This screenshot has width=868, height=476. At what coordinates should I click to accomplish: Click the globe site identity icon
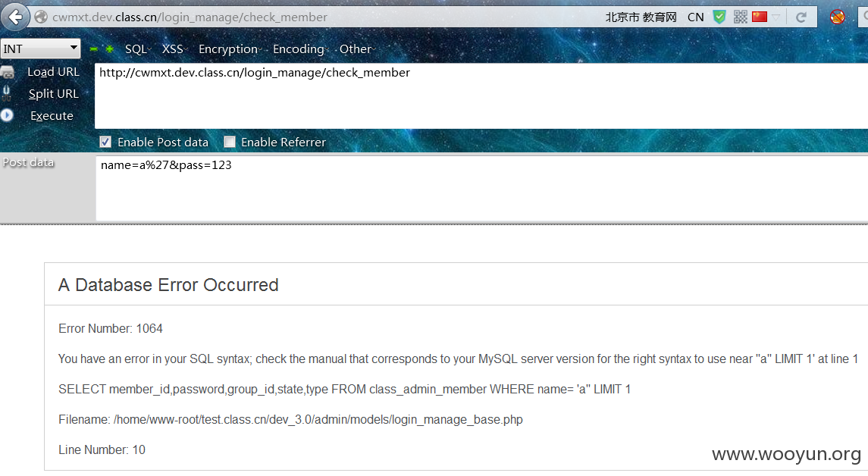(41, 17)
